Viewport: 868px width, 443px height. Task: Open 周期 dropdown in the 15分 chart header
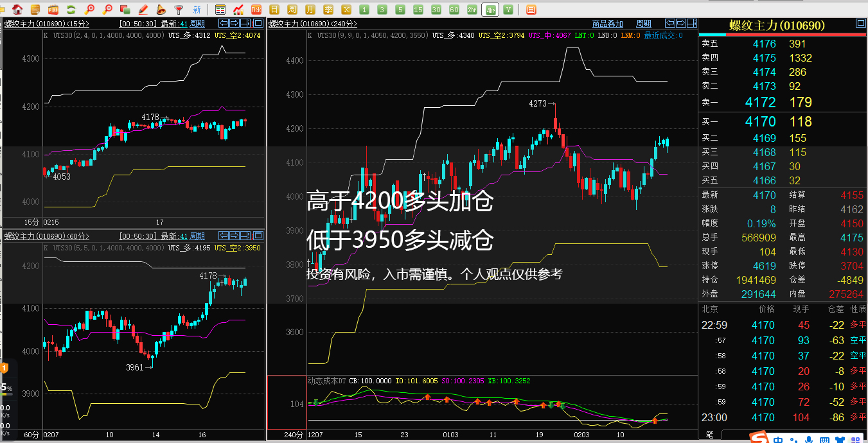coord(197,24)
